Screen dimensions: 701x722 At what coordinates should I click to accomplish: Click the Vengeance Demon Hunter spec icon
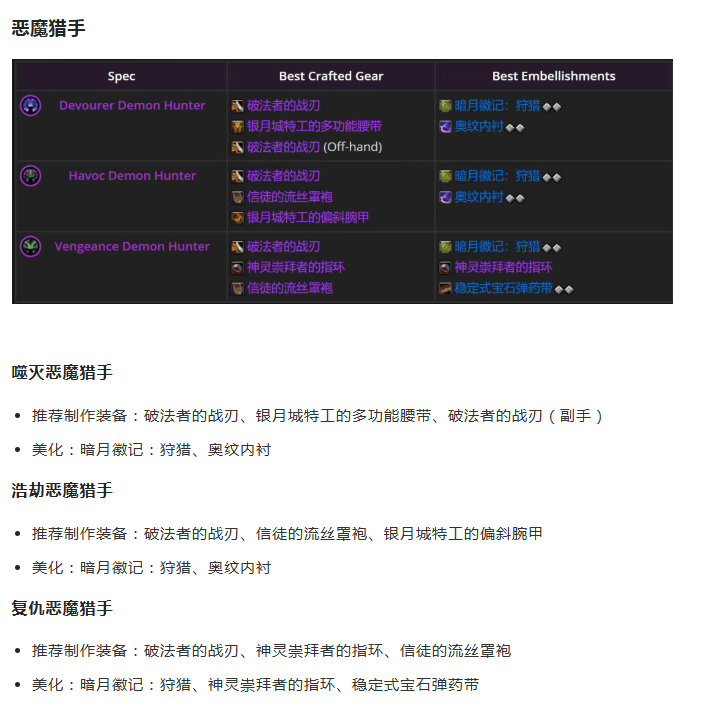30,246
